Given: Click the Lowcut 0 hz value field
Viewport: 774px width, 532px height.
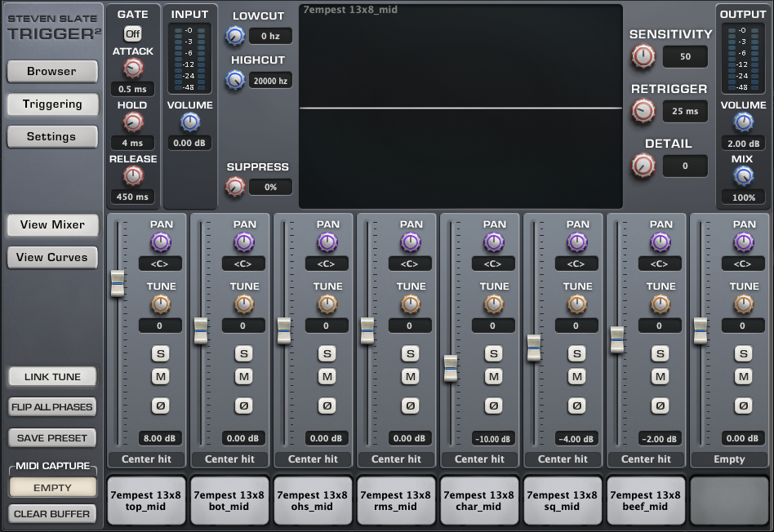Looking at the screenshot, I should [x=270, y=36].
